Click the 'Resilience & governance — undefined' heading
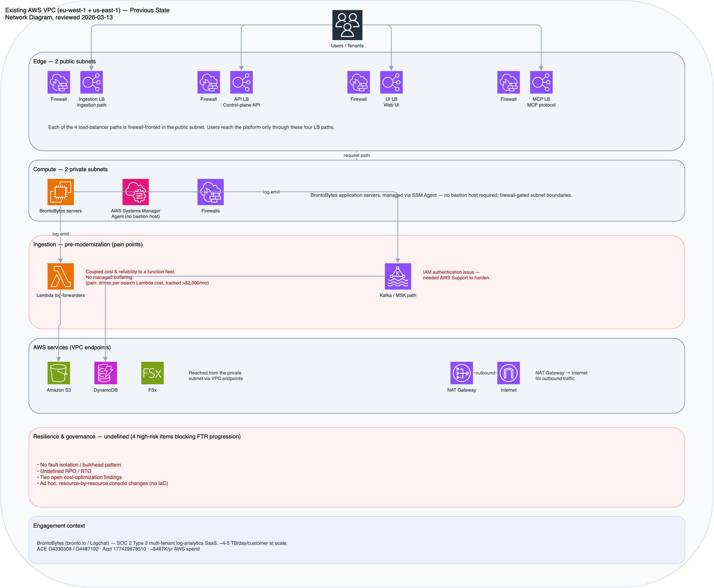Viewport: 714px width, 588px height. (137, 437)
